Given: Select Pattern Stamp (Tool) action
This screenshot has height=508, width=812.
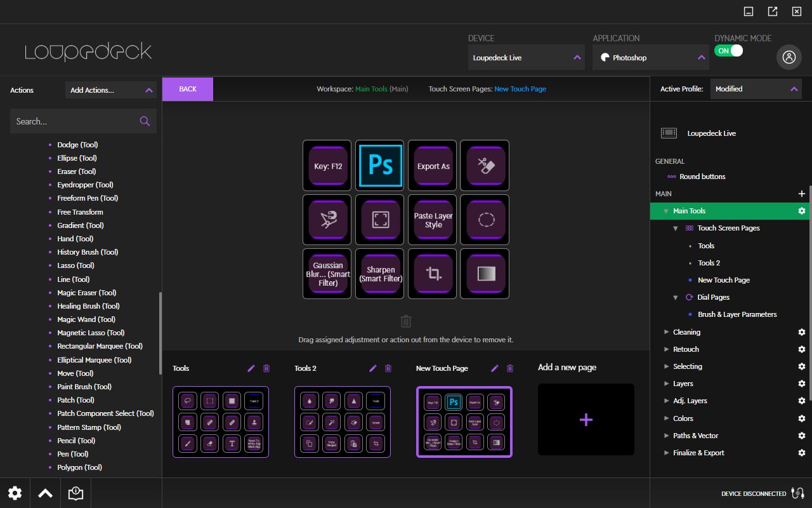Looking at the screenshot, I should coord(89,427).
